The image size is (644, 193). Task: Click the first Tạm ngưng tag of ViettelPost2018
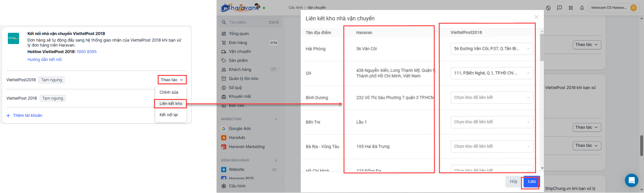tap(52, 80)
